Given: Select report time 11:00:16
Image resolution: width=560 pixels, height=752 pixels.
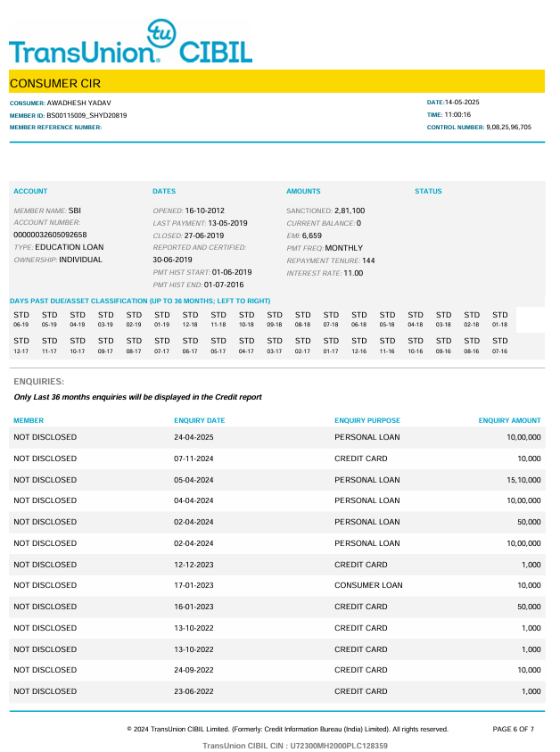Looking at the screenshot, I should [457, 114].
